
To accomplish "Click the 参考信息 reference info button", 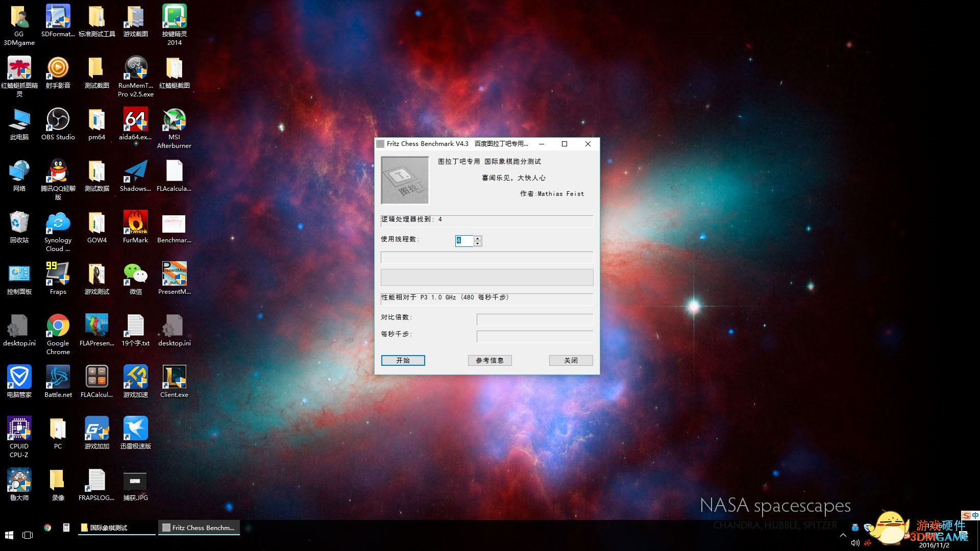I will point(489,360).
